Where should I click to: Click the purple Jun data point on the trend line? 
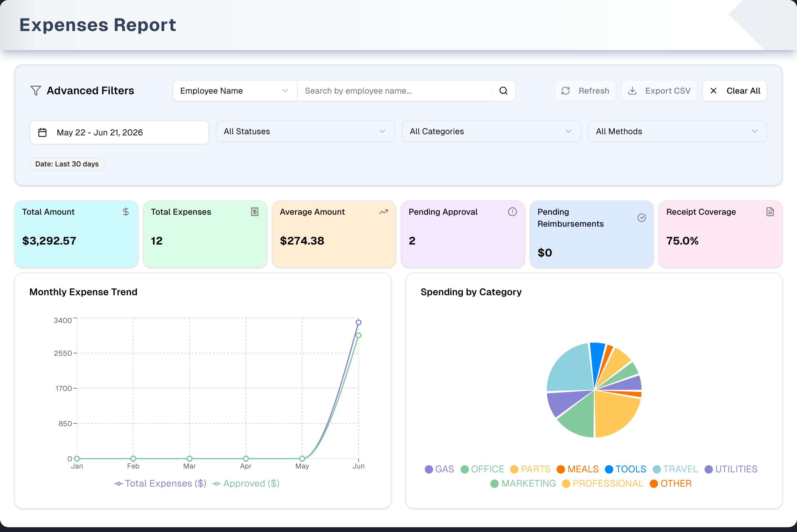[358, 322]
